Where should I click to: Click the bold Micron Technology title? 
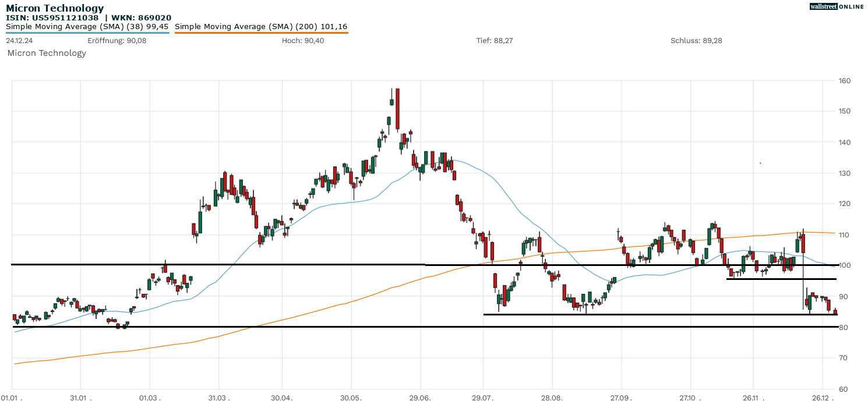55,8
